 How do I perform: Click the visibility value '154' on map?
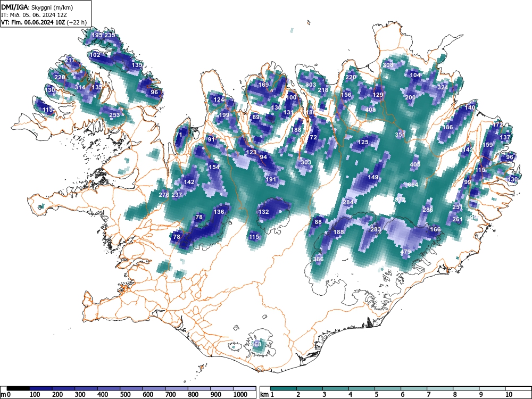214,167
